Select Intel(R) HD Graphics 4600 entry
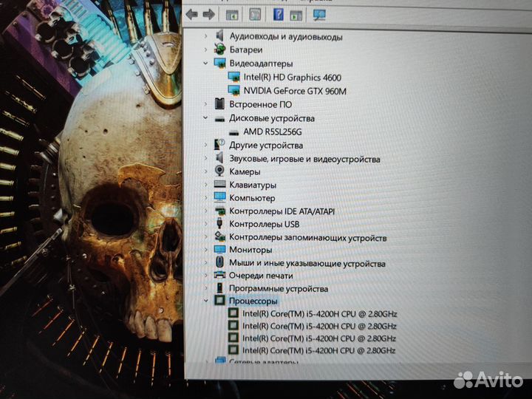The image size is (532, 399). 293,78
